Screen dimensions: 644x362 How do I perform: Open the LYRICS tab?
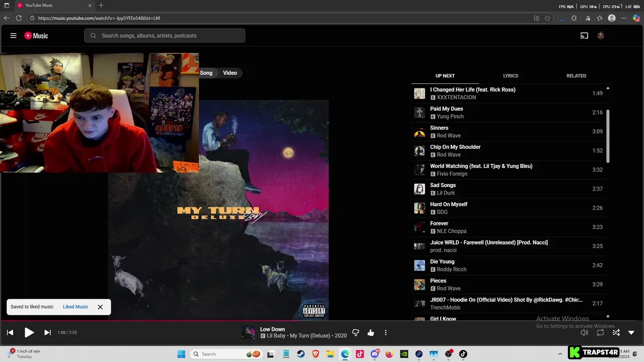click(x=511, y=76)
